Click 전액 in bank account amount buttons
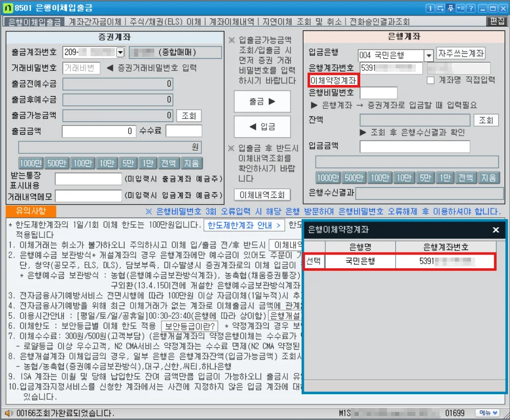The image size is (510, 420). [x=465, y=178]
